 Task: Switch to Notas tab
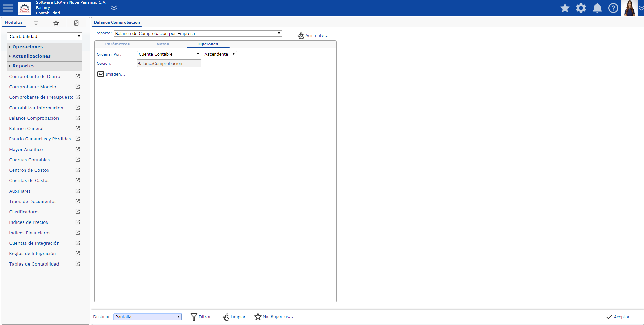pyautogui.click(x=163, y=44)
